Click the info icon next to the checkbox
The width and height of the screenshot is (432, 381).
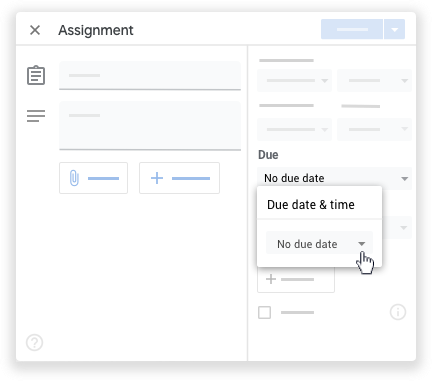[x=398, y=312]
